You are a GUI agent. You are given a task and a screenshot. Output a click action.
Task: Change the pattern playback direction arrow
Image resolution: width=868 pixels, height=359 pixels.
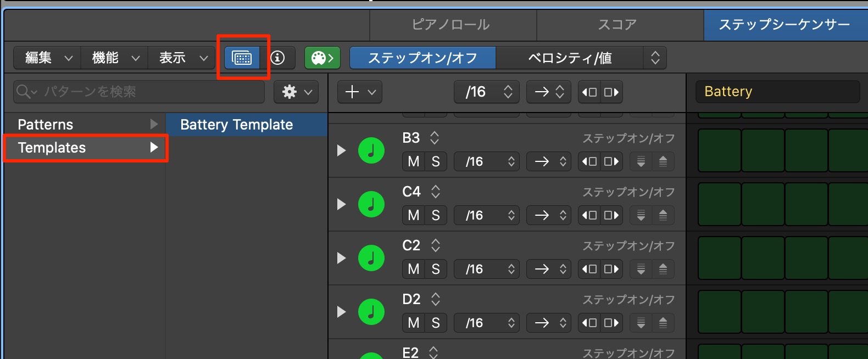pyautogui.click(x=549, y=92)
